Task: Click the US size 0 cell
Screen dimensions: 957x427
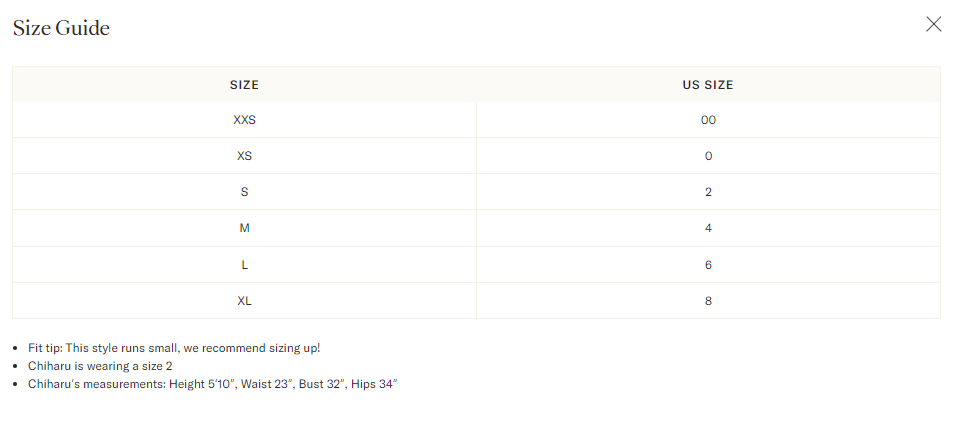Action: point(708,156)
